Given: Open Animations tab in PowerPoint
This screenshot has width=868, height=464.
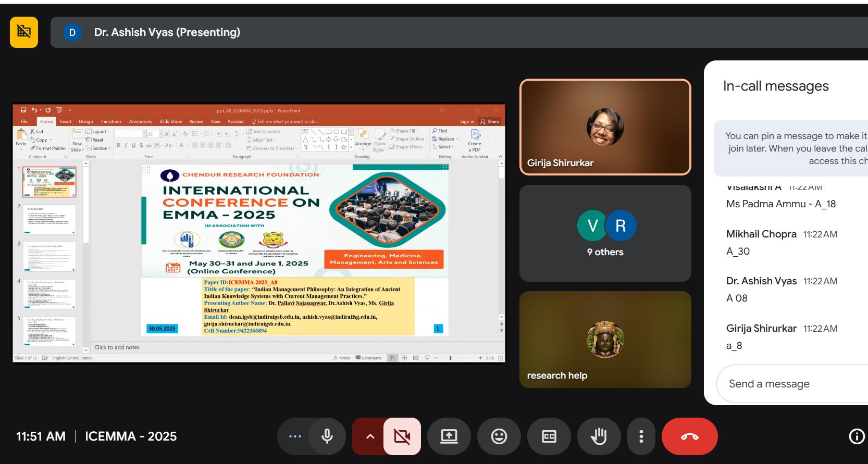Looking at the screenshot, I should click(x=141, y=121).
